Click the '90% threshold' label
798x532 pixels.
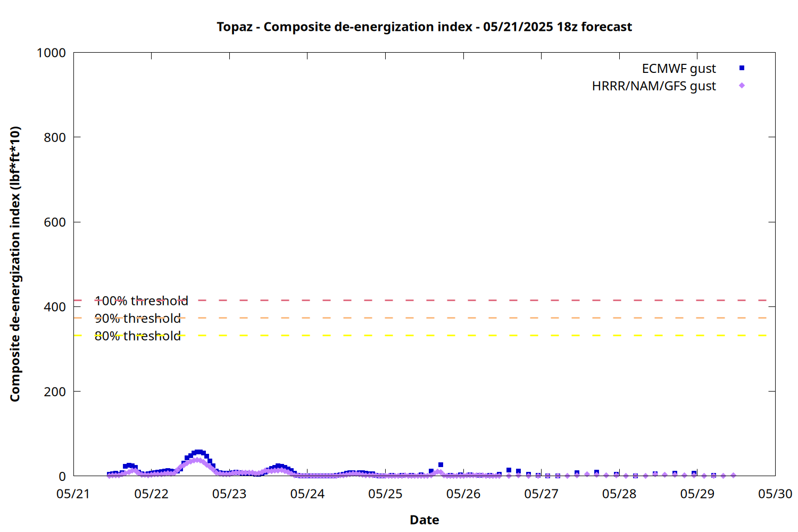coord(138,319)
